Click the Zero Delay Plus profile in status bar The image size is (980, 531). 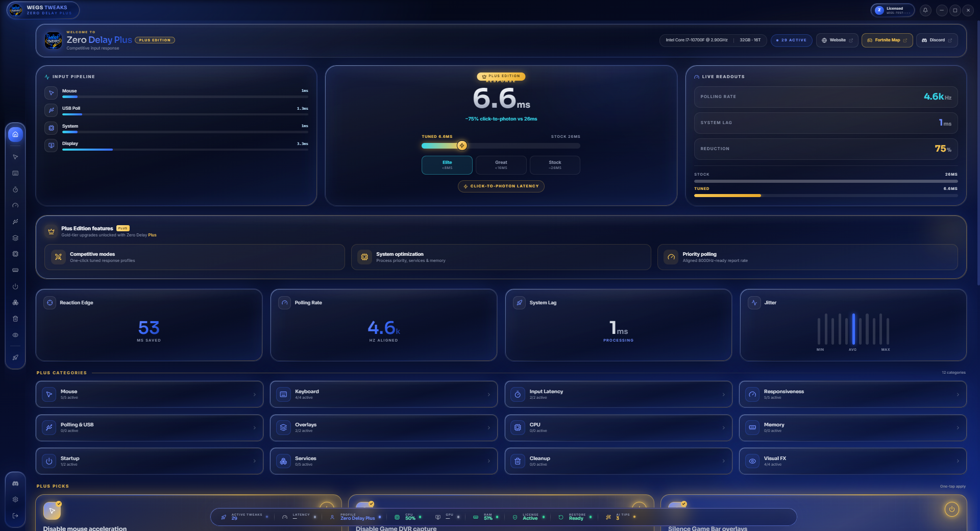click(x=357, y=518)
